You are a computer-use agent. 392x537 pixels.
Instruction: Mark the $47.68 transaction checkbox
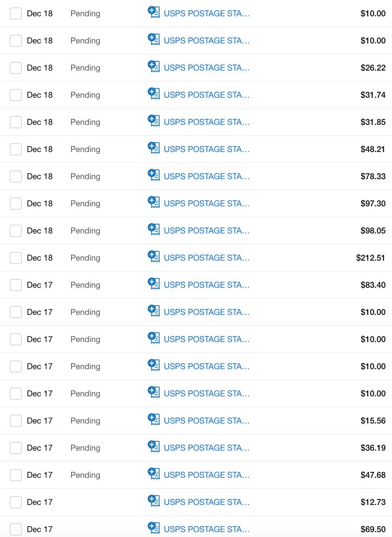coord(16,475)
